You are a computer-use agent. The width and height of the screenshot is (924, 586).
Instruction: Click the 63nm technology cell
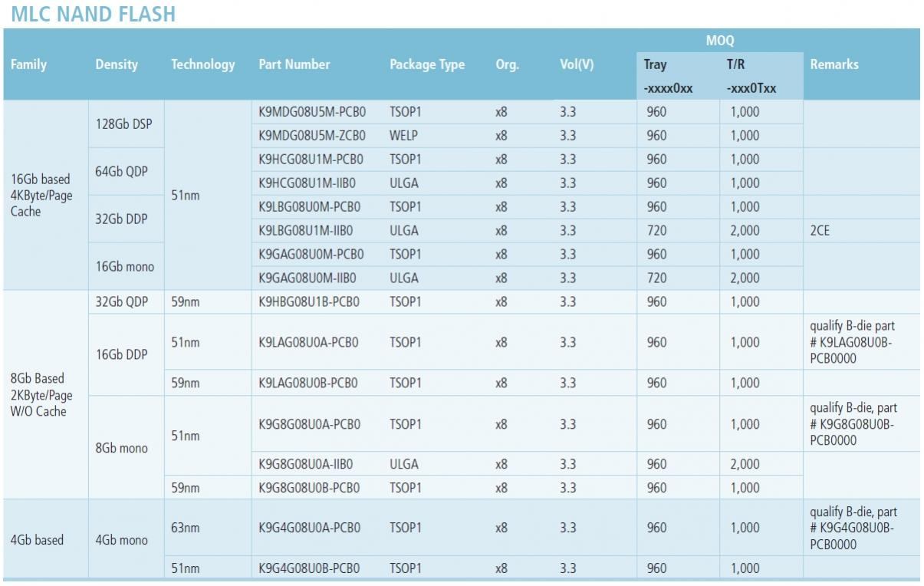tap(185, 528)
